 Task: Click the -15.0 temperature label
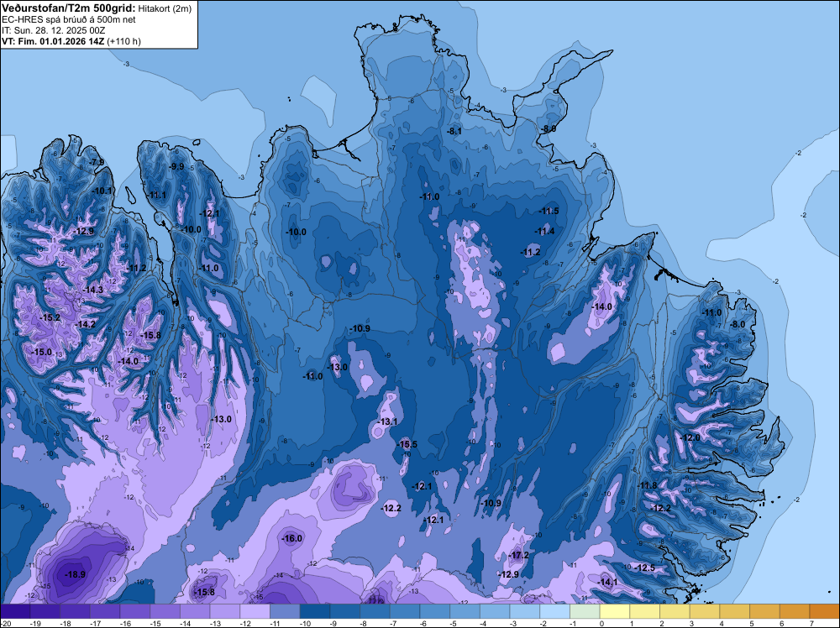click(42, 352)
